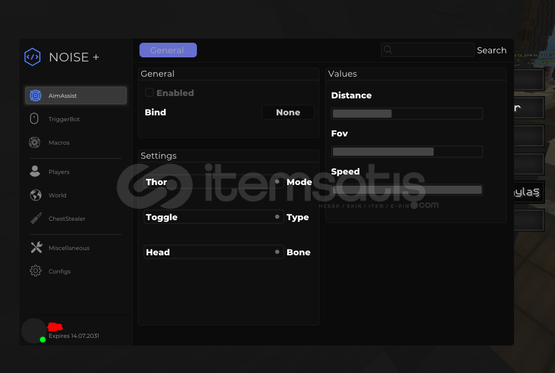Toggle the Enabled checkbox
The image size is (555, 373).
149,93
